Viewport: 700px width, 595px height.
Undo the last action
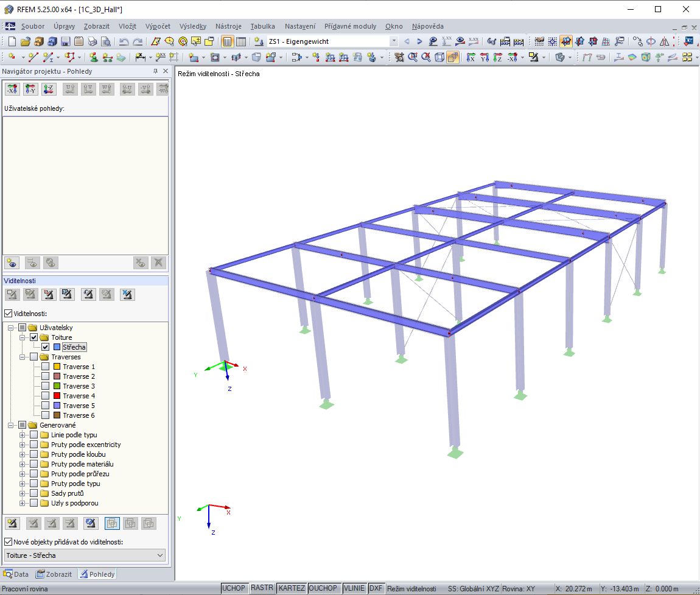(x=124, y=41)
